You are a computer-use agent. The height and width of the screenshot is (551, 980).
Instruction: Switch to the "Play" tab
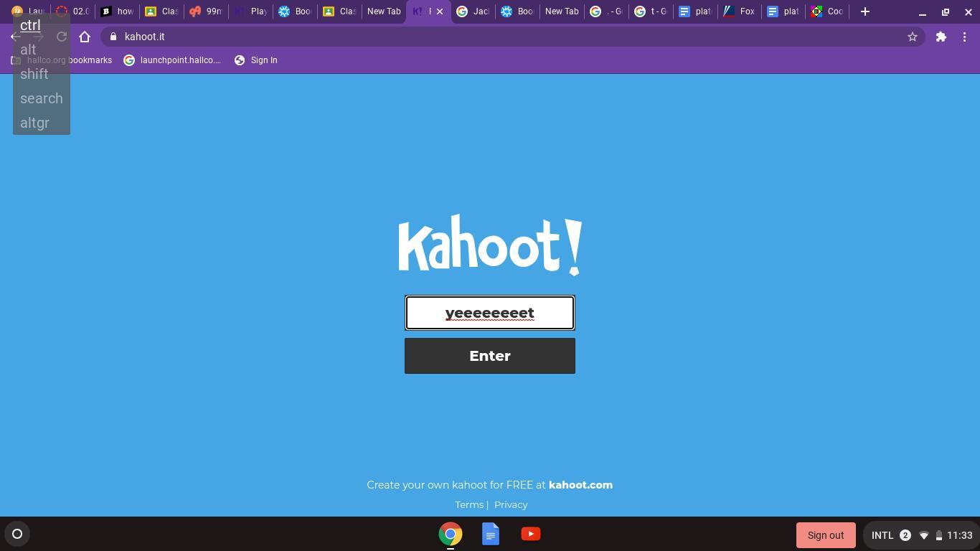[250, 11]
